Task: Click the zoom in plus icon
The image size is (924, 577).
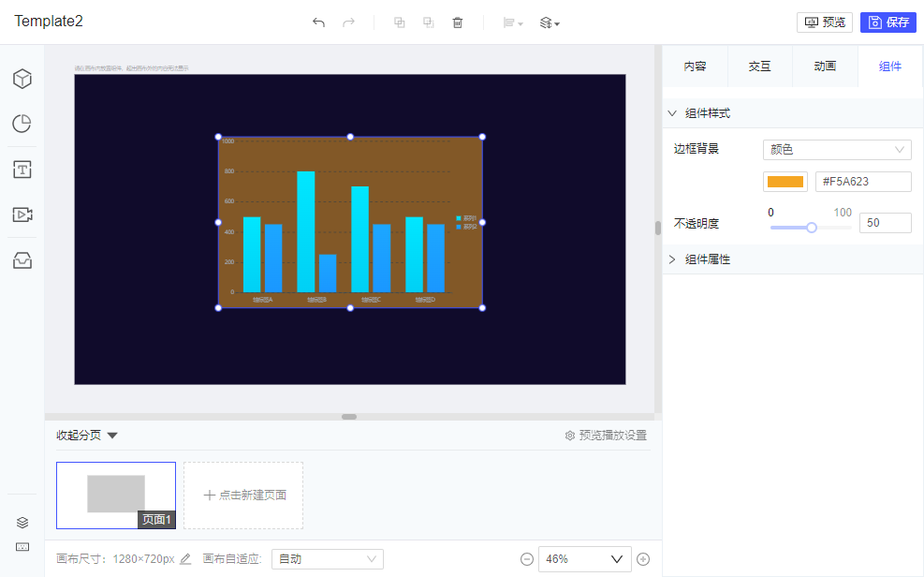Action: (x=643, y=558)
